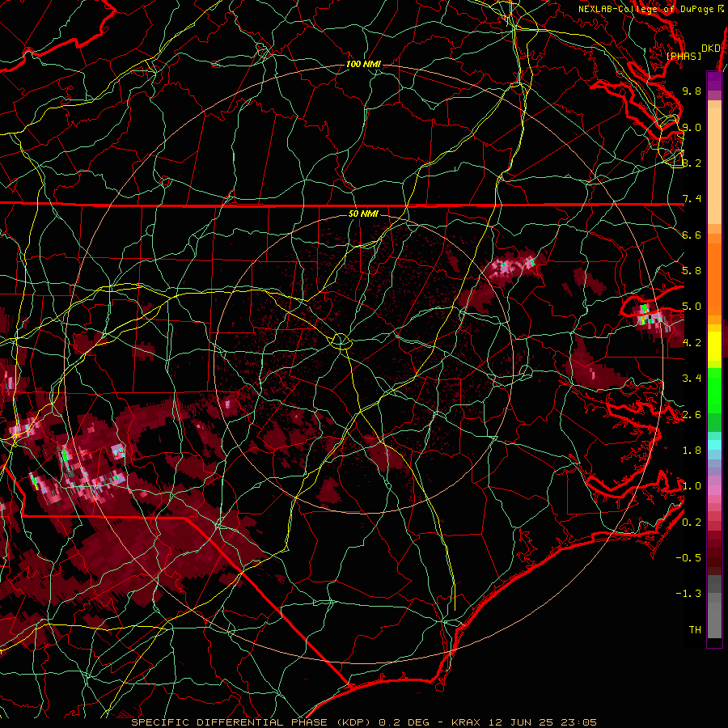Click the 1.0 value on the legend
The height and width of the screenshot is (728, 728).
click(x=692, y=486)
